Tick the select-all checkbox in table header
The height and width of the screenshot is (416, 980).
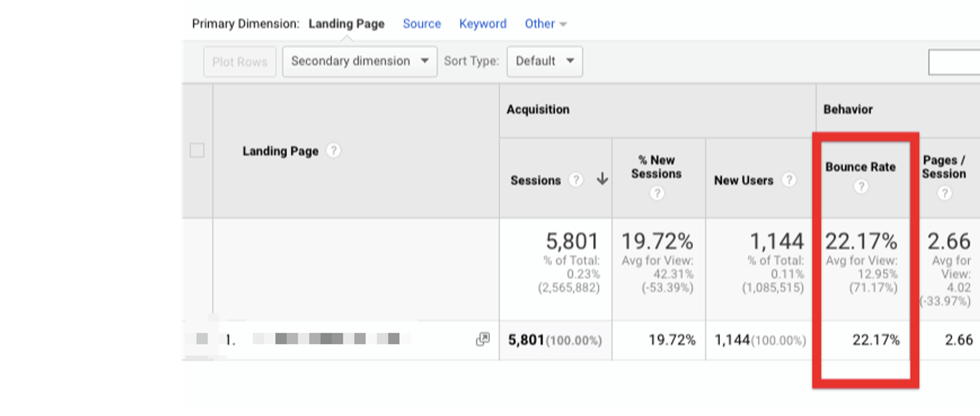[197, 151]
